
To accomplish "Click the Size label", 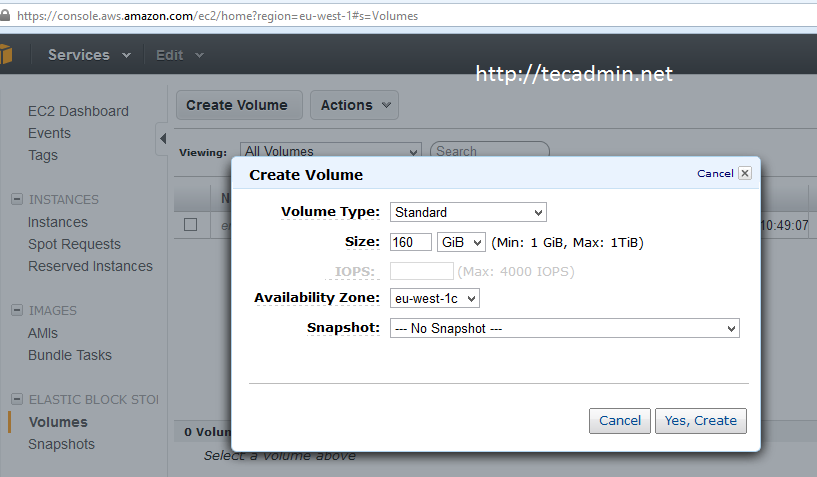I will click(362, 242).
